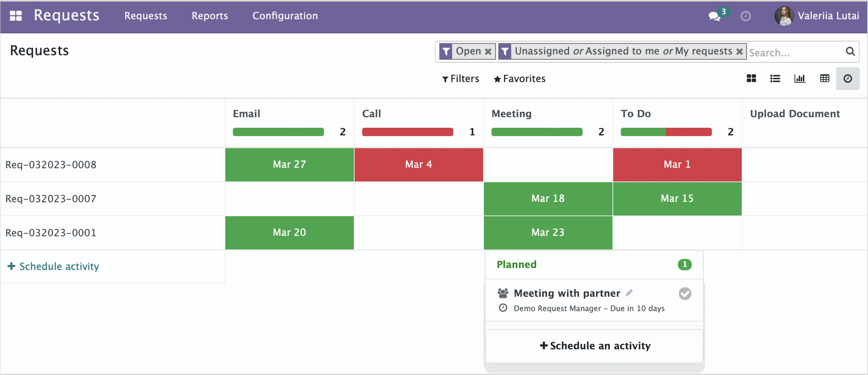Click the search magnifier icon
This screenshot has width=868, height=375.
coord(850,52)
